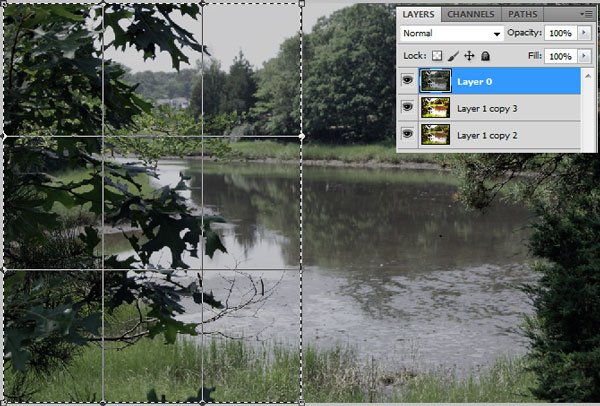Hide Layer 1 copy 3 visibility eye
The height and width of the screenshot is (406, 600).
click(x=408, y=107)
